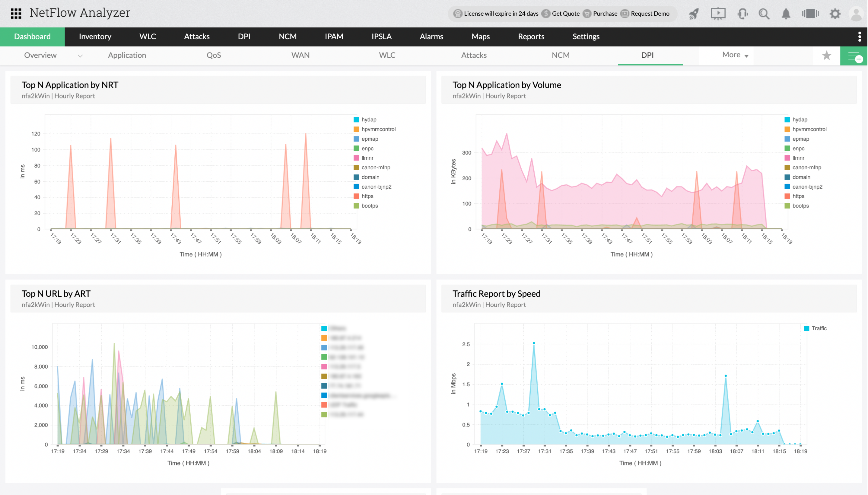The height and width of the screenshot is (495, 868).
Task: Expand the Overview dropdown chevron
Action: 80,56
